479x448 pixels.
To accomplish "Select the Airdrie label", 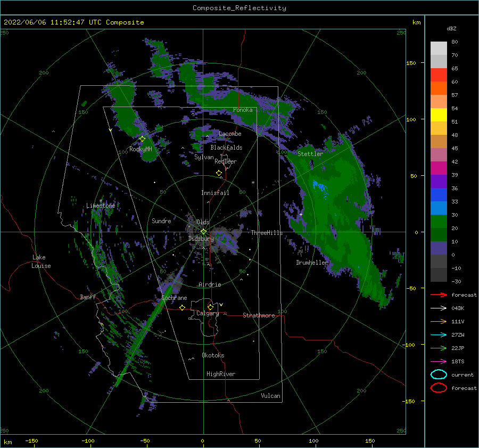I will click(210, 284).
